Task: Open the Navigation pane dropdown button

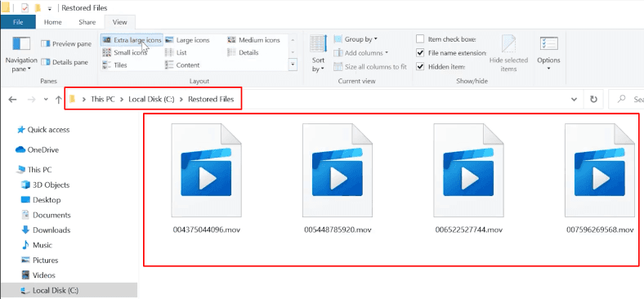Action: coord(21,54)
